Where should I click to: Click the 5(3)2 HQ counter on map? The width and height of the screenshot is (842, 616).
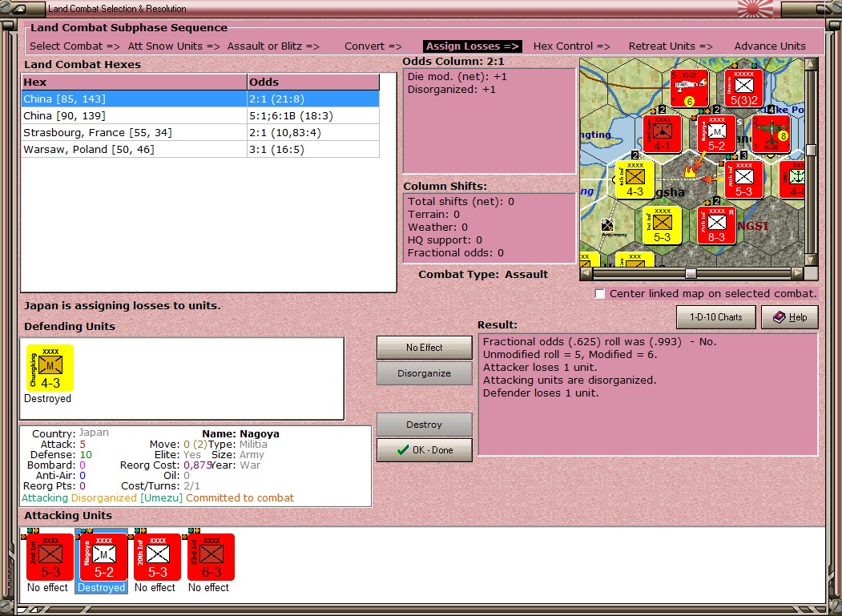point(743,88)
